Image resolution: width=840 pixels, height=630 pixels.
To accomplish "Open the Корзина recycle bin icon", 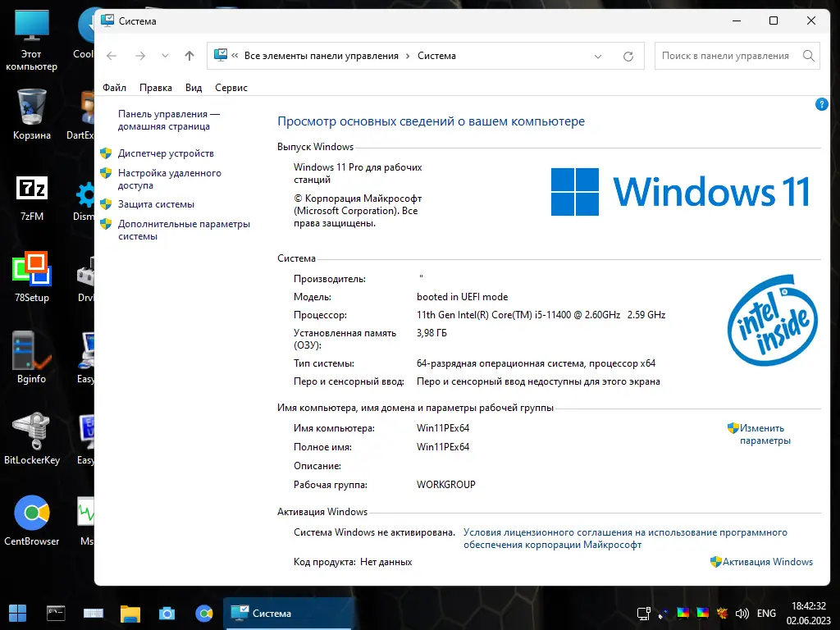I will [x=32, y=115].
